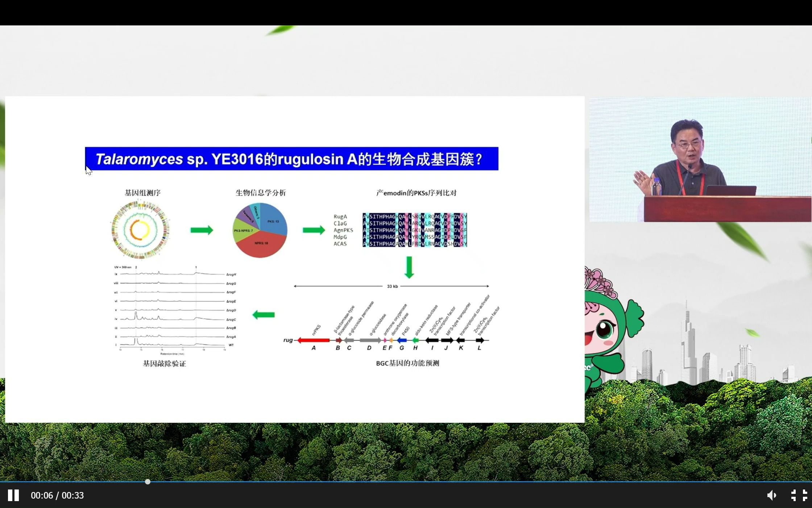Click the circular genome map figure
The height and width of the screenshot is (508, 812).
tap(140, 230)
